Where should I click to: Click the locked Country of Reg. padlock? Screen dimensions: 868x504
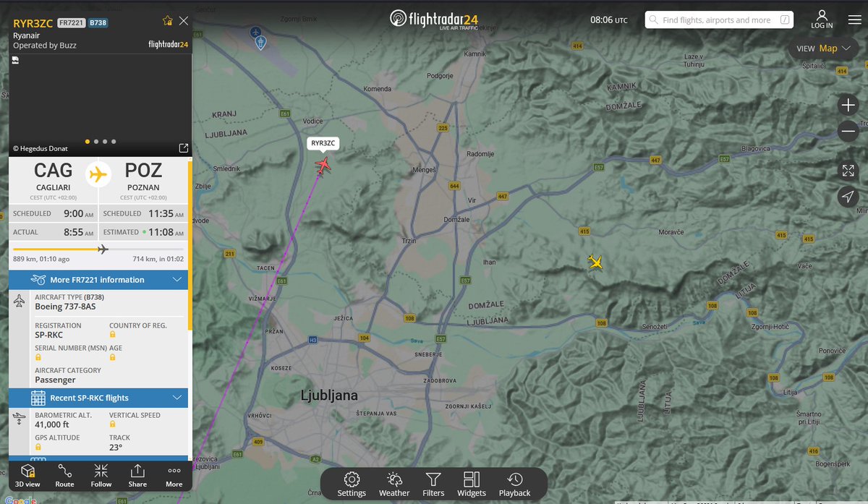tap(112, 336)
